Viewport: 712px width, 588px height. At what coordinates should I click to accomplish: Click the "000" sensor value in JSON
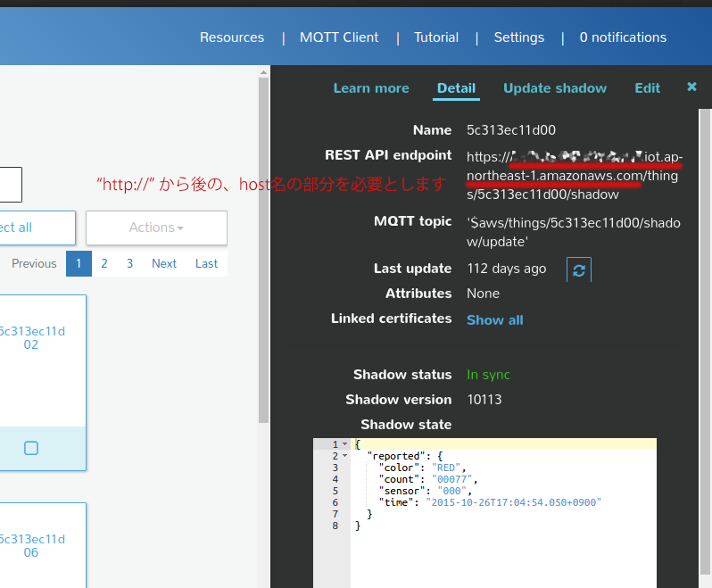[451, 491]
